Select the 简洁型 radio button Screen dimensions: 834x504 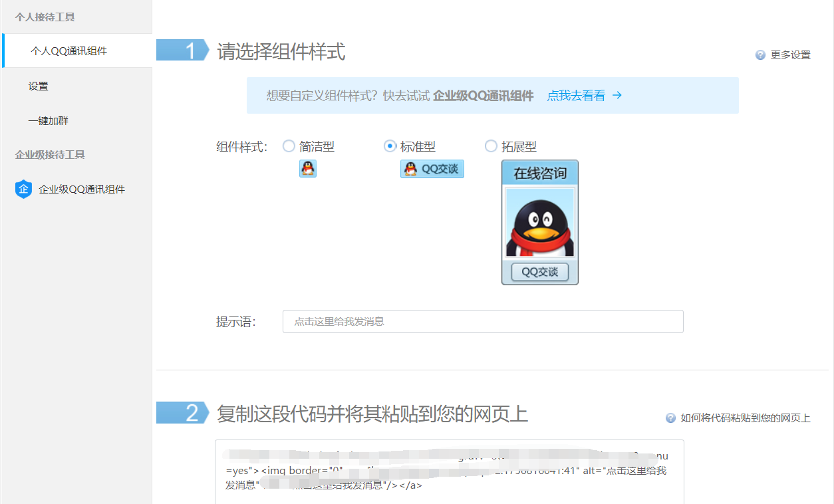coord(289,146)
